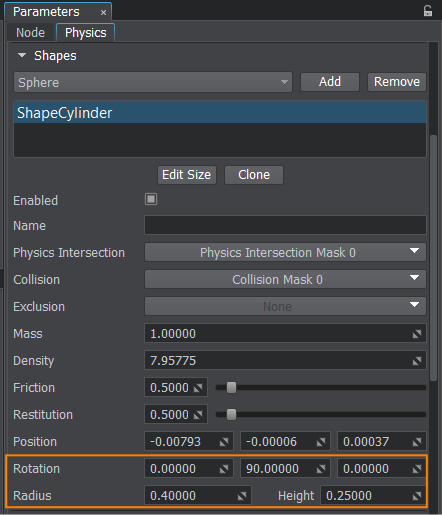Click the arrow icon in Radius field
Image resolution: width=442 pixels, height=515 pixels.
coord(242,496)
